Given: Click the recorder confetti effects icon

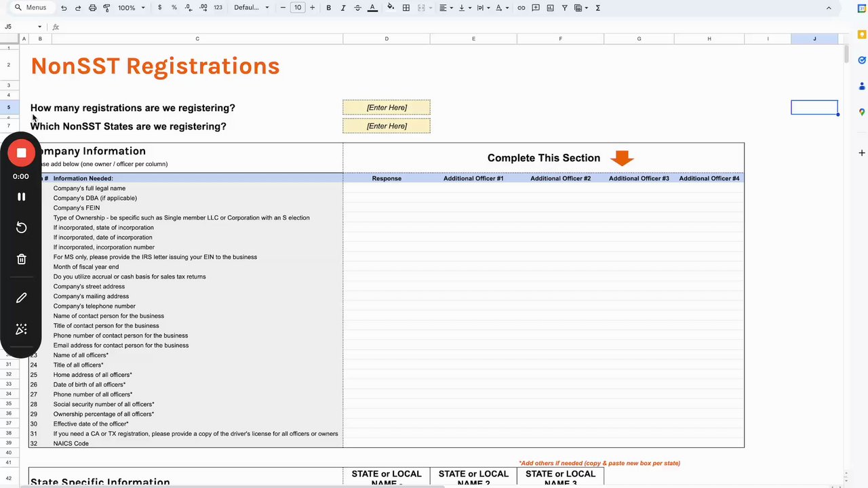Looking at the screenshot, I should click(x=21, y=329).
